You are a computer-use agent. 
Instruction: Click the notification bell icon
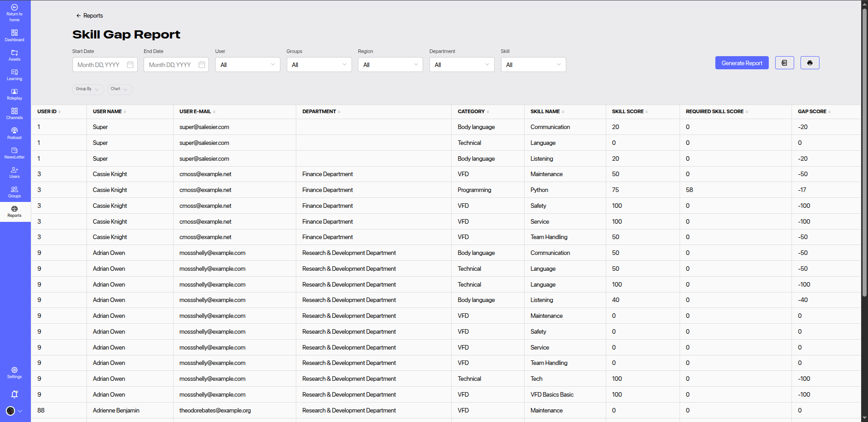[14, 394]
